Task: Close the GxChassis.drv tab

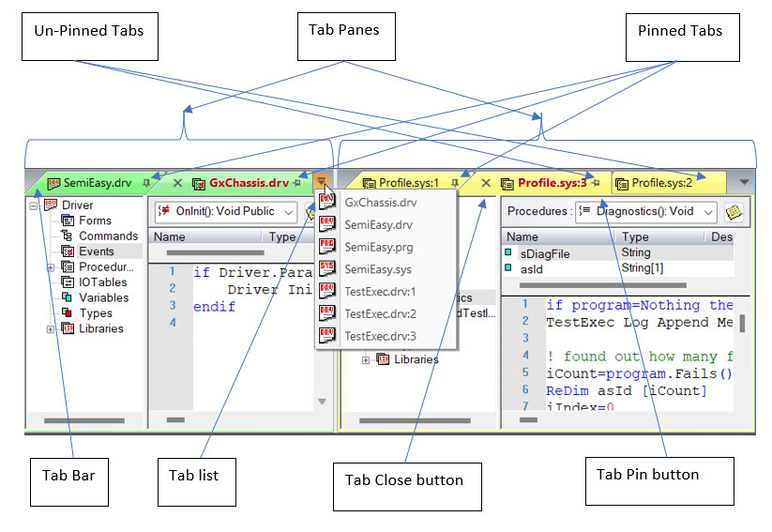Action: [x=176, y=184]
